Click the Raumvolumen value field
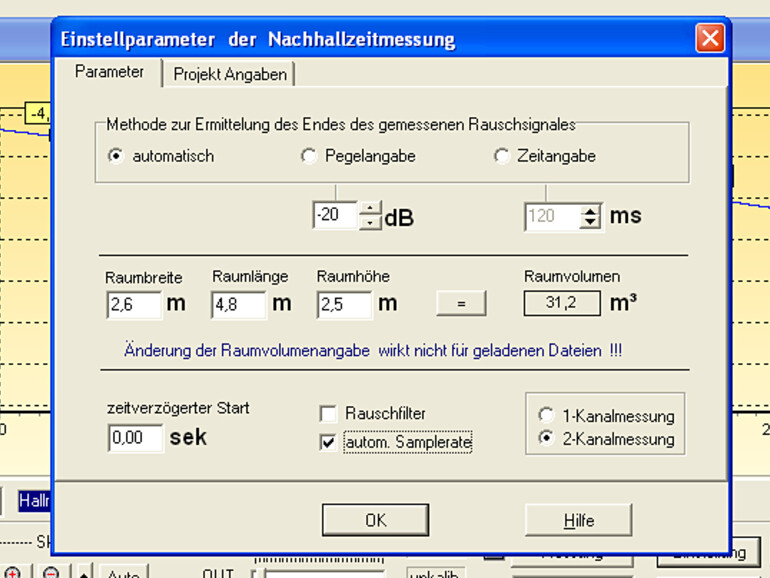 point(562,303)
